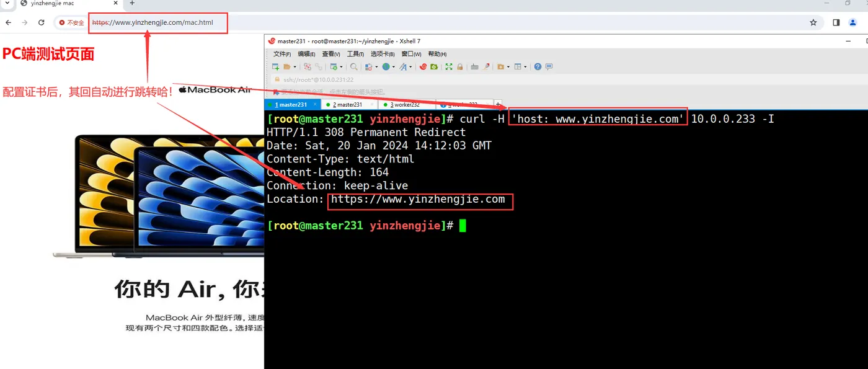Open the 选项卡(B) menu in Xshell
This screenshot has height=369, width=868.
click(x=383, y=54)
